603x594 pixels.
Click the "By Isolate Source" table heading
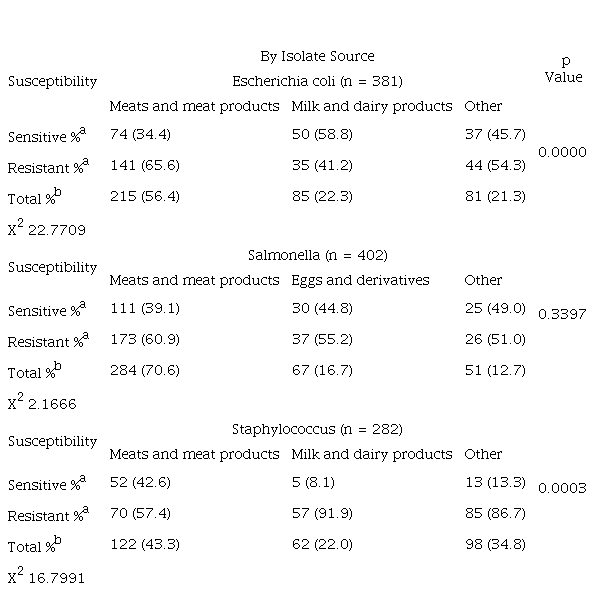316,56
